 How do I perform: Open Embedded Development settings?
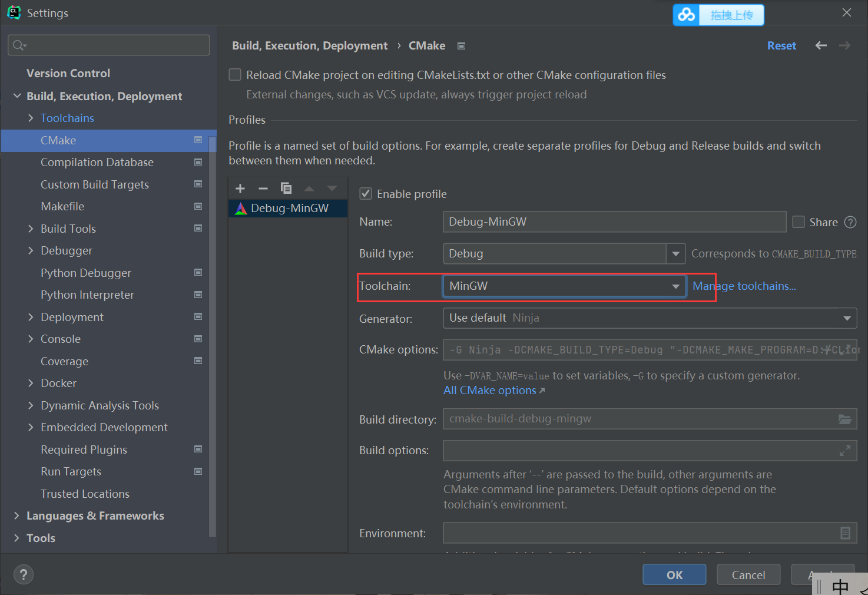104,427
